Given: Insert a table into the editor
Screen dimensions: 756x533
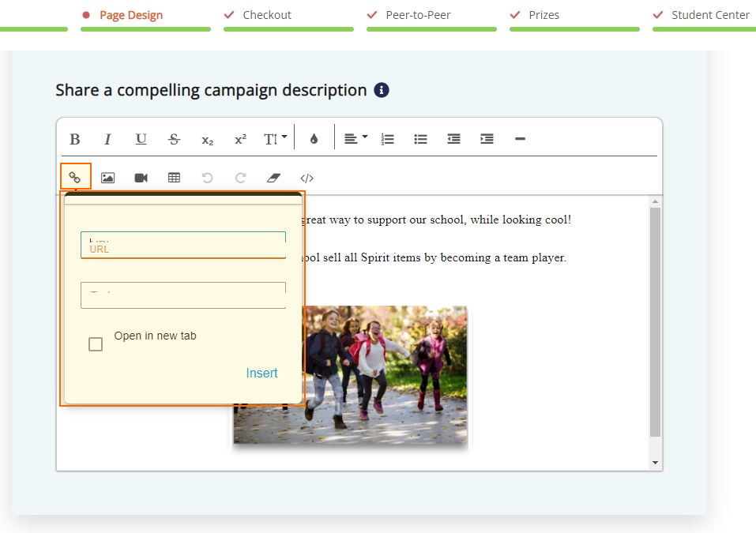Looking at the screenshot, I should coord(174,178).
